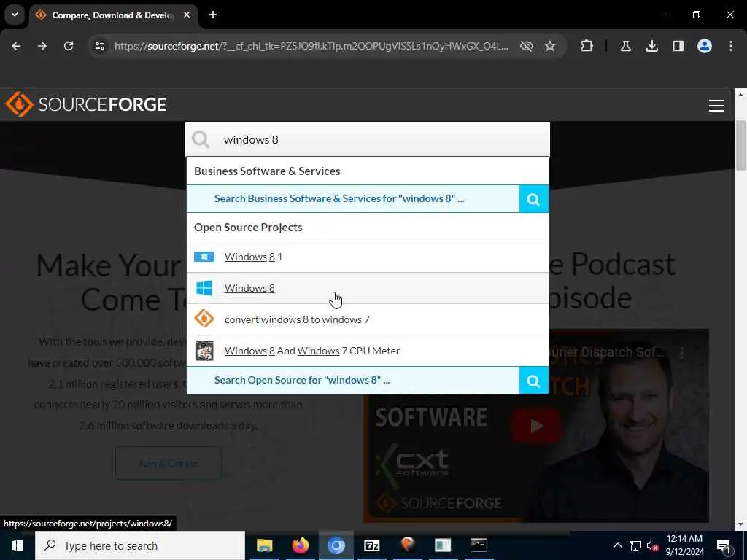The width and height of the screenshot is (747, 560).
Task: Click the convert windows 8 project icon
Action: coord(204,319)
